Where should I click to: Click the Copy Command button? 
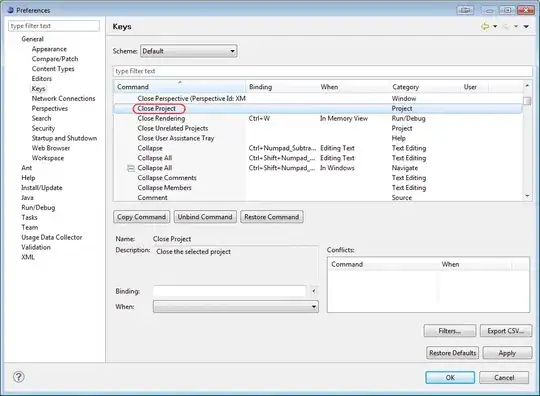coord(142,217)
